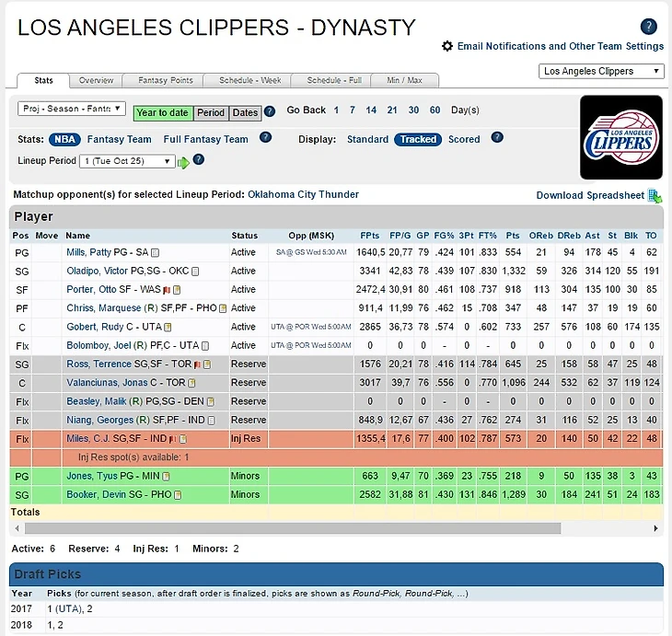Open the Oklahoma City Thunder opponent link
Screen dimensions: 672x636
(x=303, y=195)
